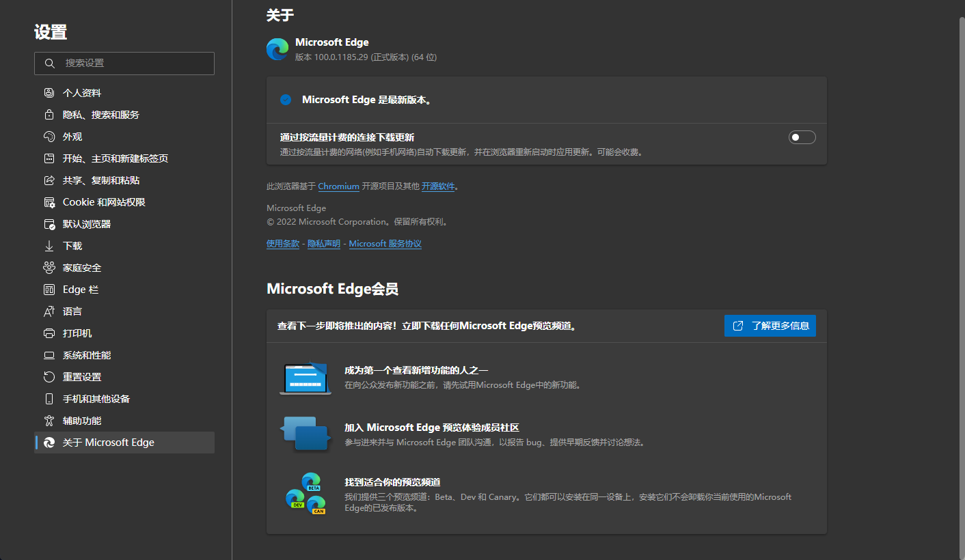Click the palette icon next to 外观

[49, 137]
